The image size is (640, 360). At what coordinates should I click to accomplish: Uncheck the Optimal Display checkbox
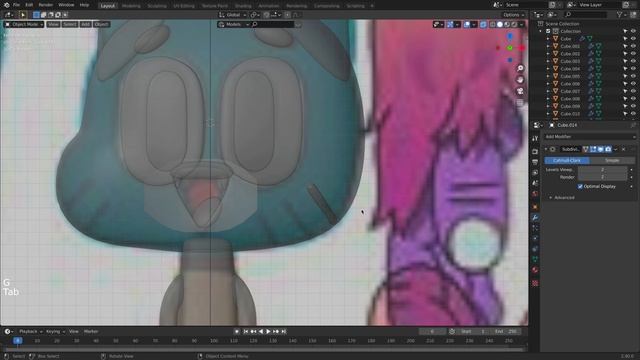tap(580, 187)
